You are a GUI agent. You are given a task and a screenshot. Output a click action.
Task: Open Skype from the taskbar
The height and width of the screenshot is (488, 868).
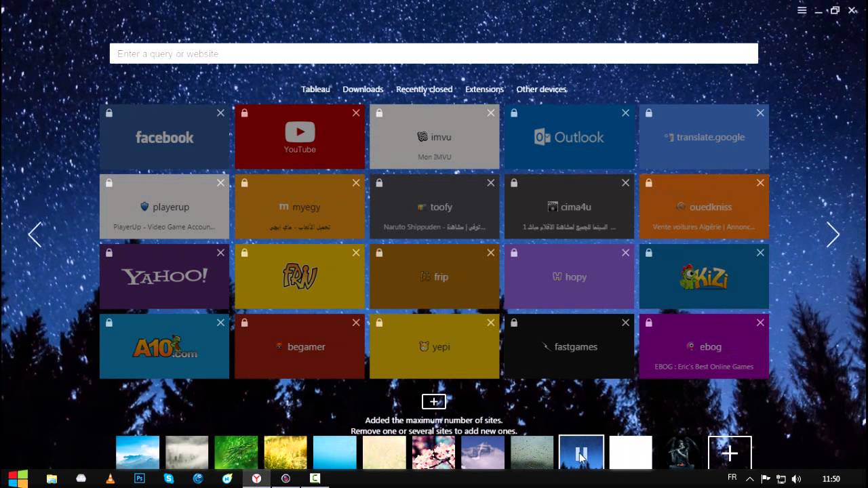click(x=169, y=479)
